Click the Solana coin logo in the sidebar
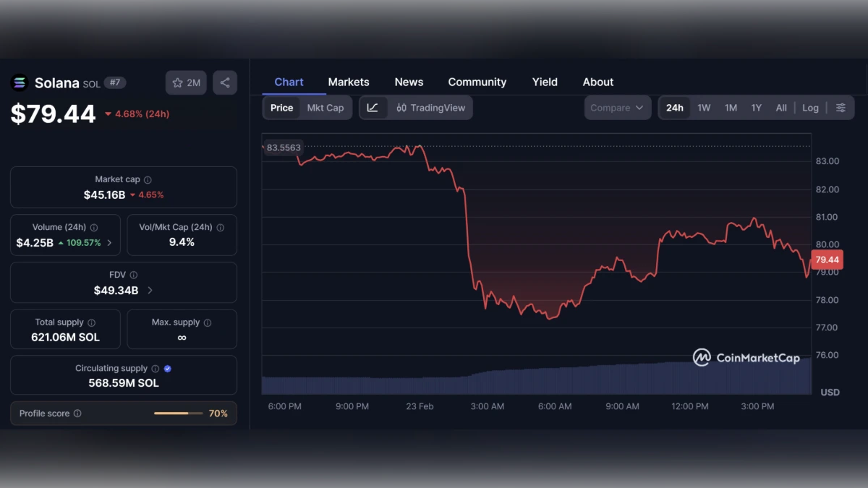 coord(18,82)
